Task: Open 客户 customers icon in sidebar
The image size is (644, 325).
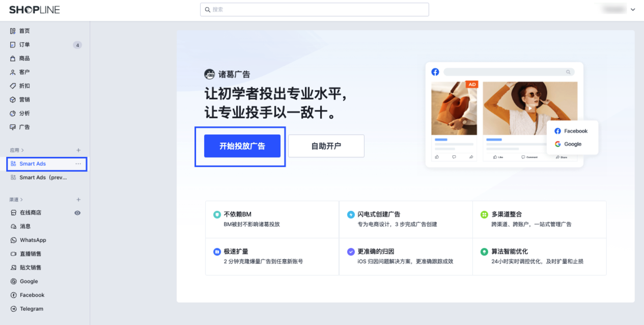Action: click(x=13, y=72)
